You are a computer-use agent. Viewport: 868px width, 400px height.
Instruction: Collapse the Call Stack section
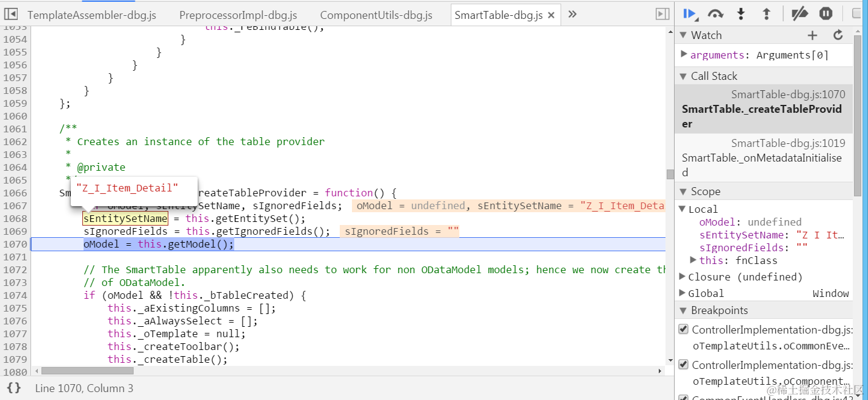coord(682,76)
